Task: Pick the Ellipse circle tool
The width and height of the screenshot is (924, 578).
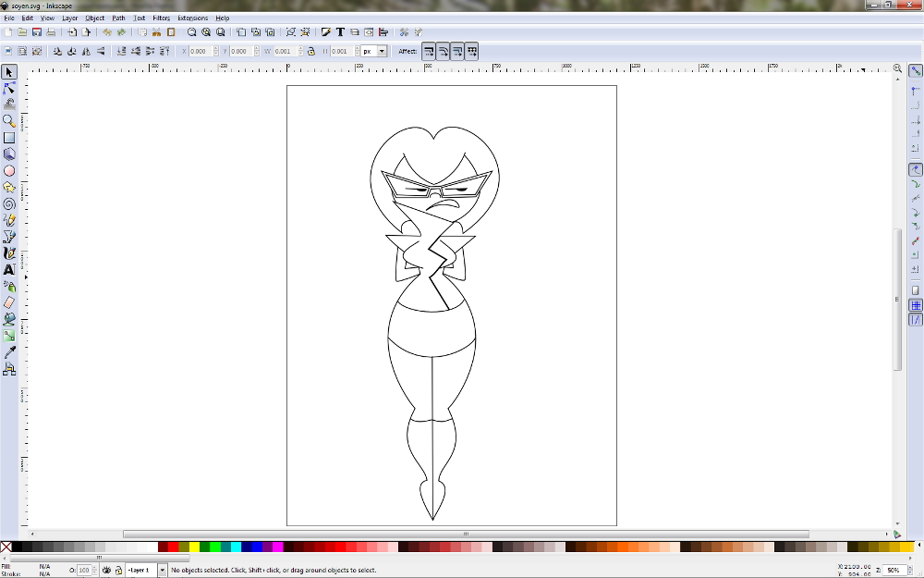Action: 9,171
